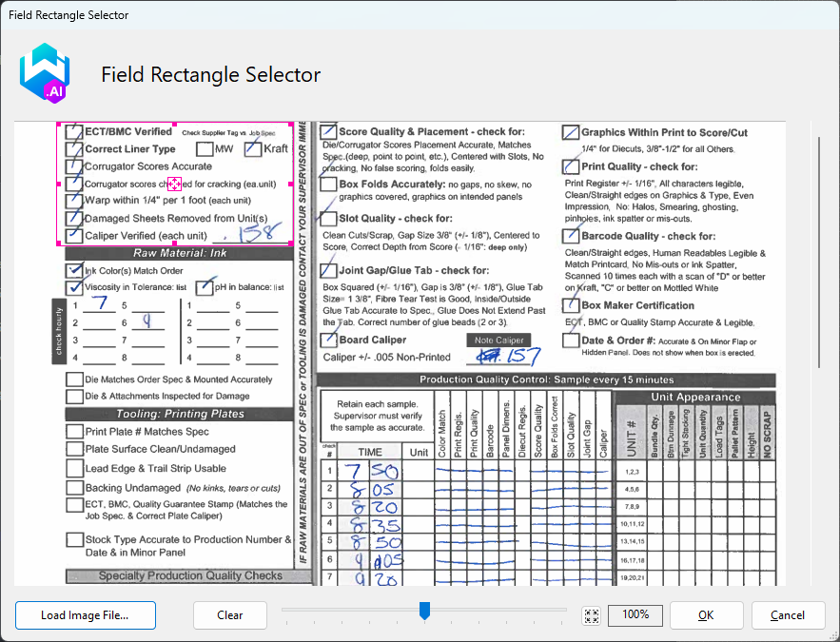Click 'Lead Edge & Trail Strip Usable' text

pyautogui.click(x=156, y=469)
